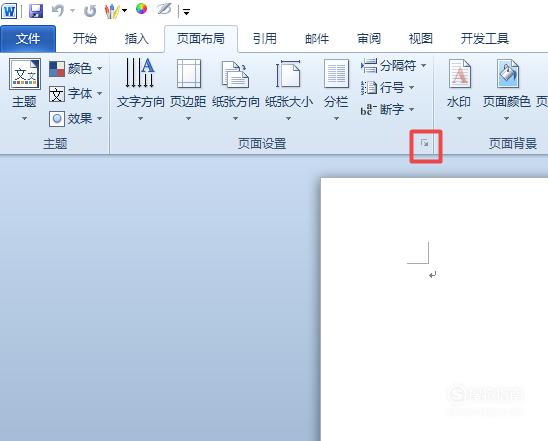The height and width of the screenshot is (441, 548).
Task: Click the 文字方向 Text Direction icon
Action: click(140, 73)
